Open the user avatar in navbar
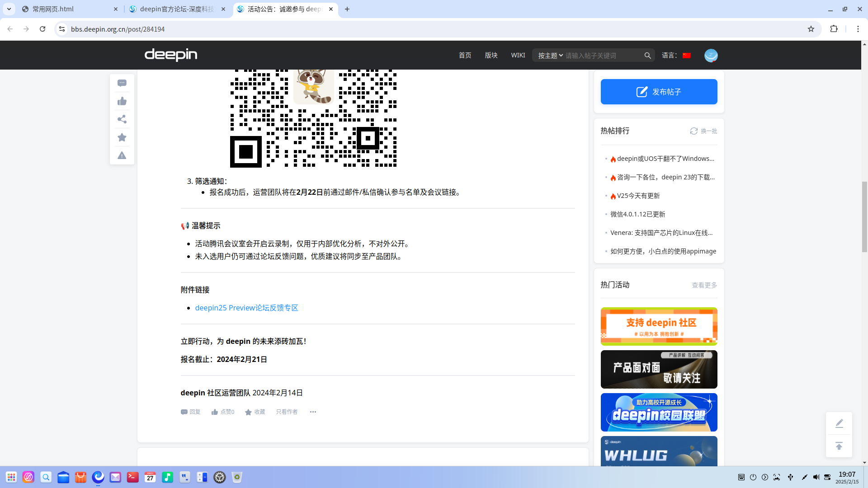 (x=711, y=55)
